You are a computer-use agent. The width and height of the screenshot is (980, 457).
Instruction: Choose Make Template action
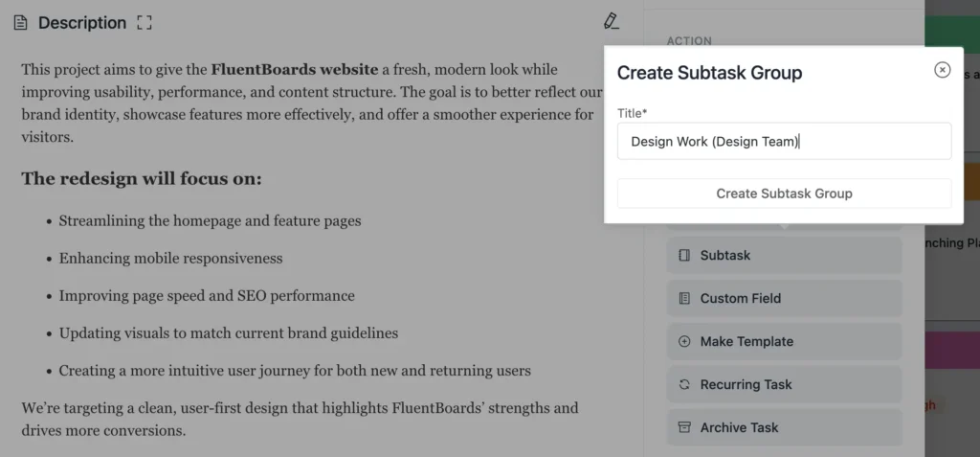point(785,341)
